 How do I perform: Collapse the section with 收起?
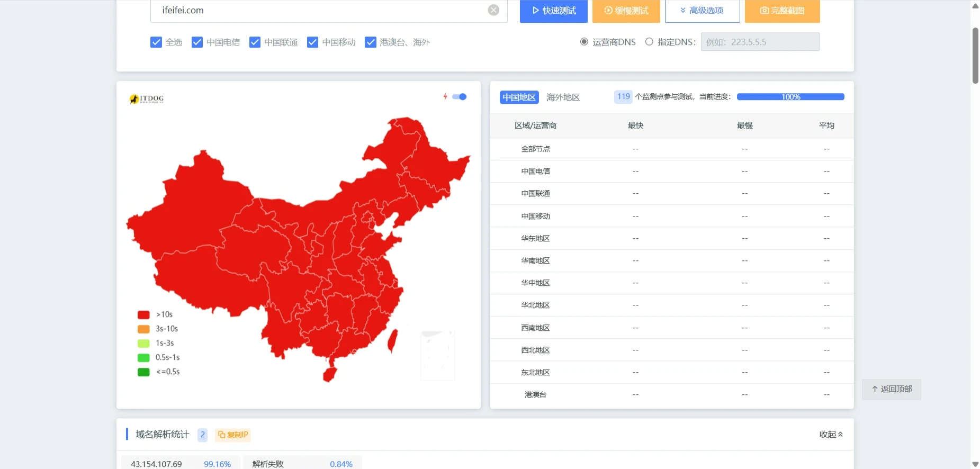(x=831, y=434)
